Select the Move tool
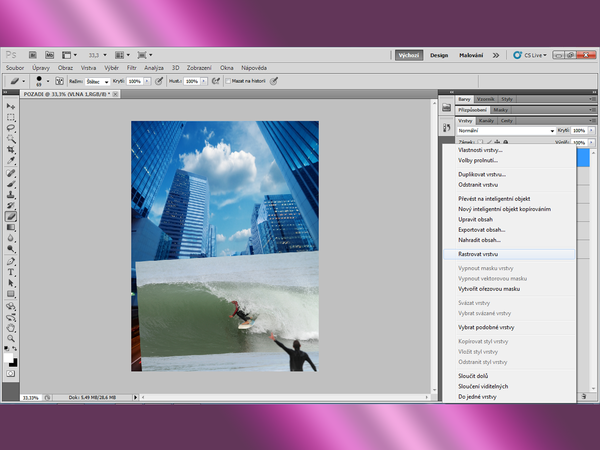The width and height of the screenshot is (600, 450). (11, 106)
